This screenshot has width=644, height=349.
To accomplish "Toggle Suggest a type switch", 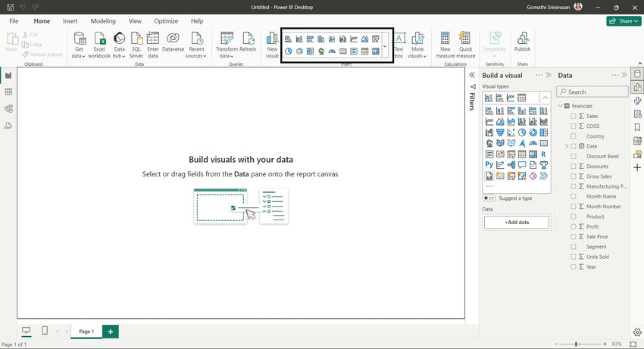I will pyautogui.click(x=489, y=198).
